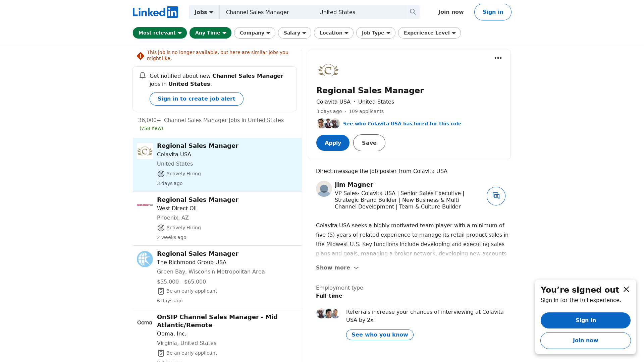Viewport: 644px width, 362px height.
Task: Click Actively Hiring target icon under Colavita USA
Action: coord(161,174)
